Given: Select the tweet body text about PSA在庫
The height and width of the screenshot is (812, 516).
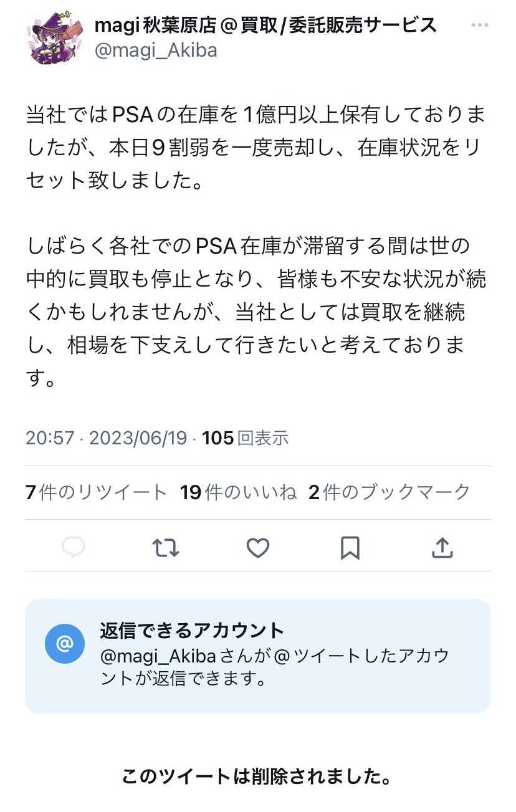Looking at the screenshot, I should point(256,246).
